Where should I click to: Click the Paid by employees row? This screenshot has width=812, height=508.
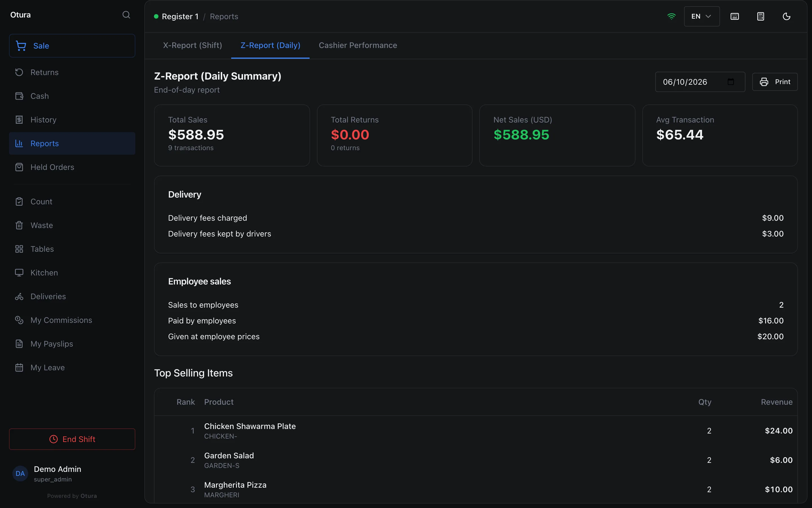pyautogui.click(x=476, y=321)
